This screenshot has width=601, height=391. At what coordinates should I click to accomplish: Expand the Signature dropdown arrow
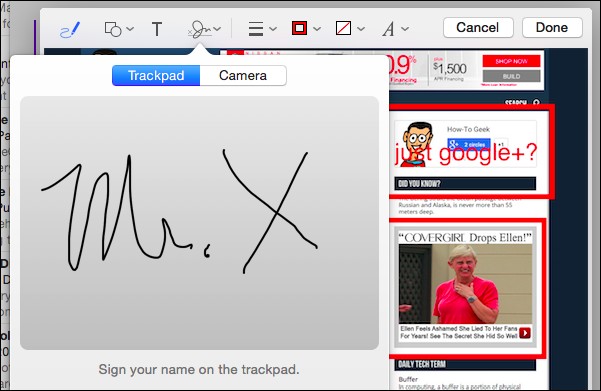[x=217, y=29]
